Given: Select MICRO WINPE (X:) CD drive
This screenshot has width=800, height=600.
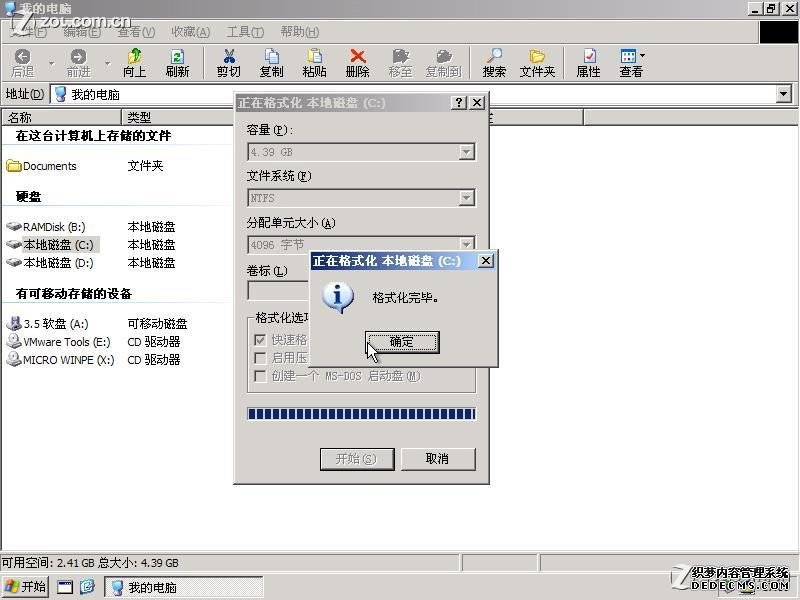Looking at the screenshot, I should click(x=60, y=360).
